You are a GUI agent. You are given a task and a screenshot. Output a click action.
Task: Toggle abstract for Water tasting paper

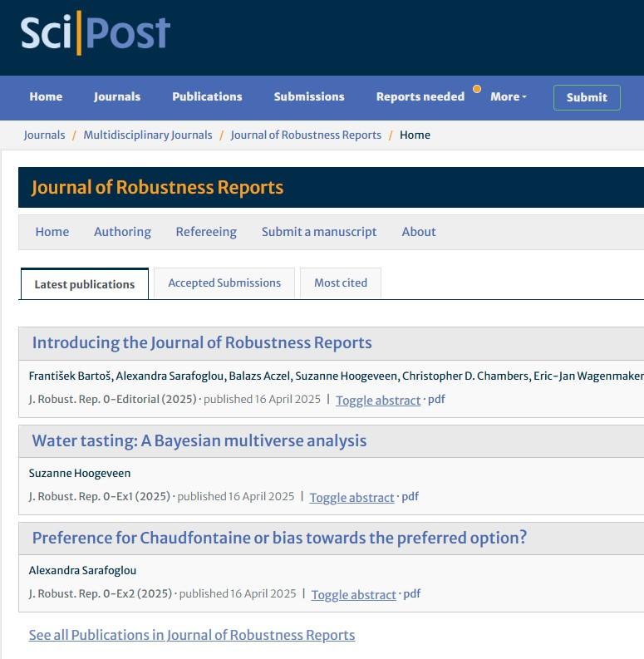[x=351, y=497]
